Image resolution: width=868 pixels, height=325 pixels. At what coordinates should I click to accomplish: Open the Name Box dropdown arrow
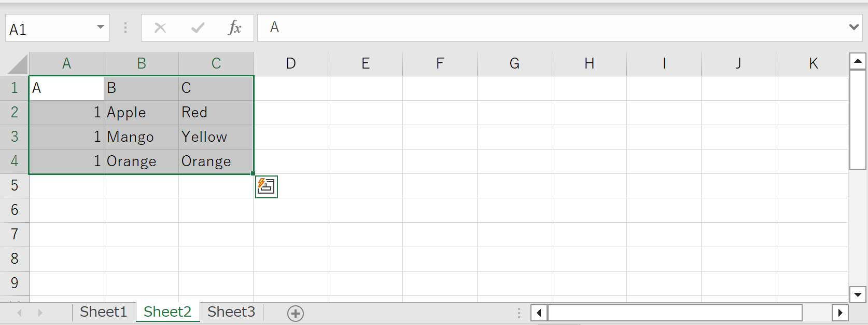tap(101, 28)
